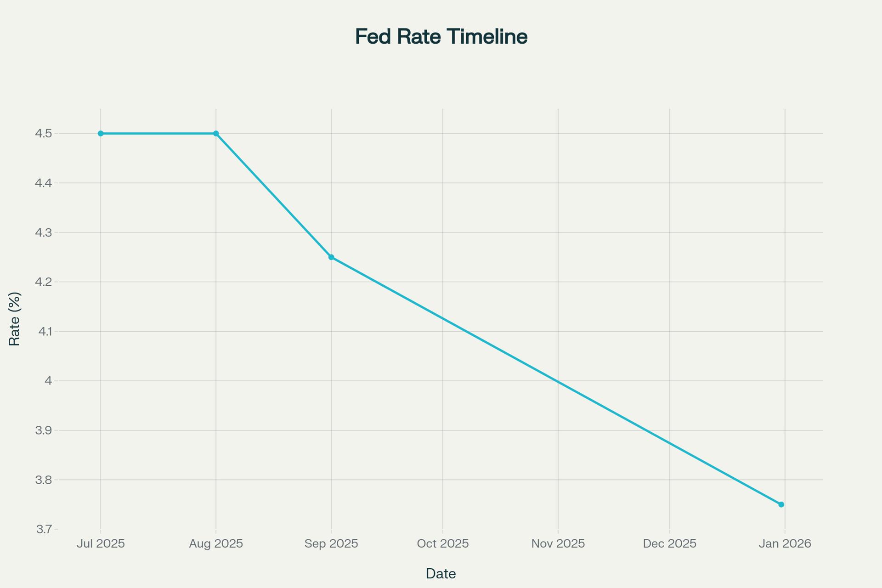Click the Nov 2025 x-axis label
Image resolution: width=882 pixels, height=588 pixels.
click(558, 544)
